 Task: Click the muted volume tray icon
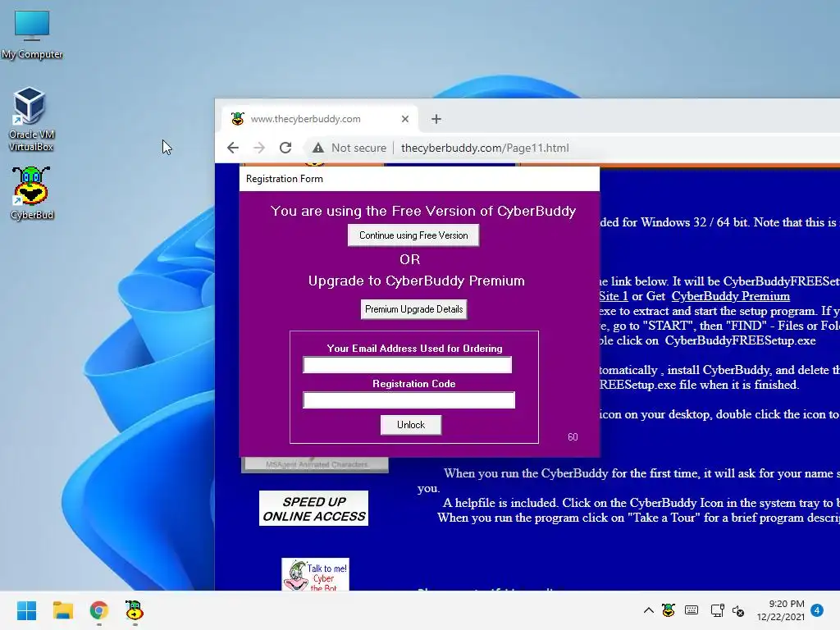739,610
